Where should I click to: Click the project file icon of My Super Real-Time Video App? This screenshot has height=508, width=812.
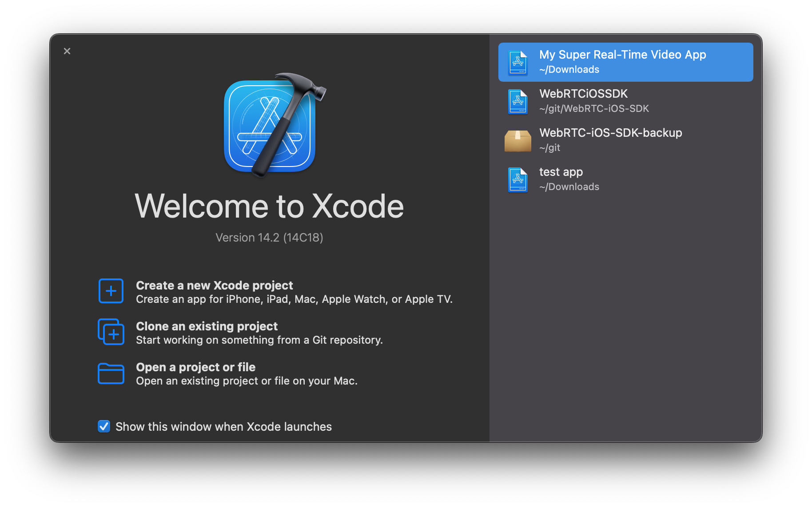click(518, 63)
